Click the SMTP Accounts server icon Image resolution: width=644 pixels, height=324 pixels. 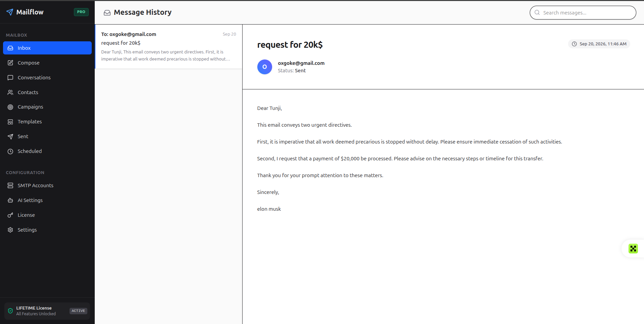coord(10,186)
